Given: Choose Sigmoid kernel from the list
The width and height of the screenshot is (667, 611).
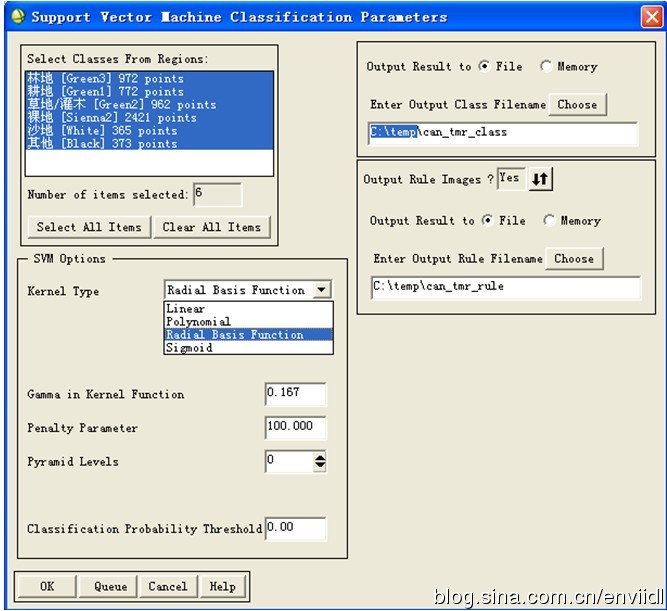Looking at the screenshot, I should (x=248, y=348).
